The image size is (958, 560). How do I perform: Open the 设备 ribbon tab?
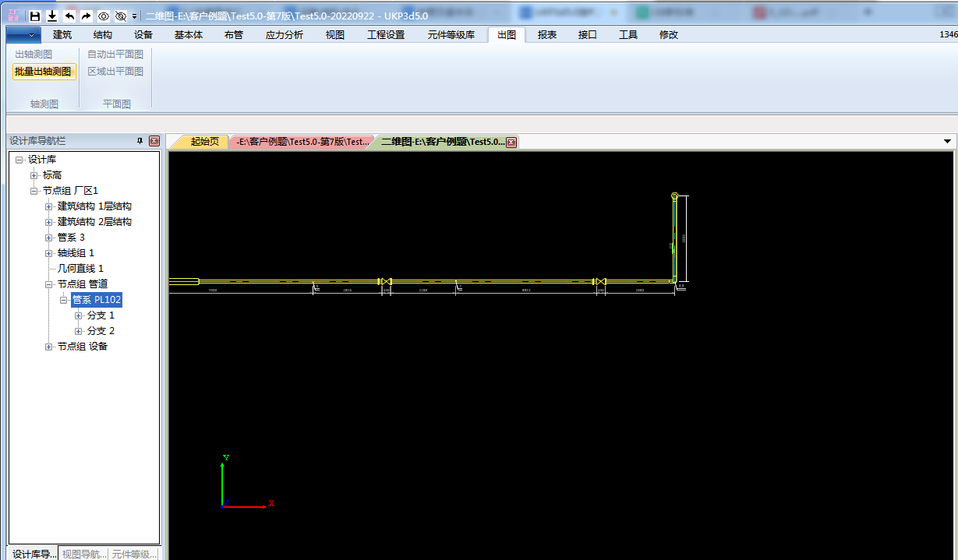point(143,34)
